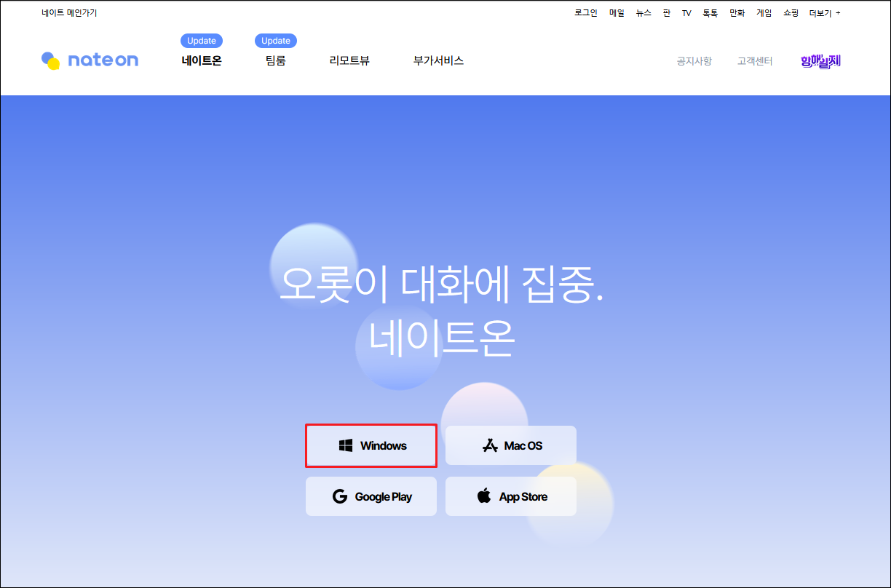The width and height of the screenshot is (891, 588).
Task: Open the 뉴스 link
Action: pyautogui.click(x=643, y=13)
